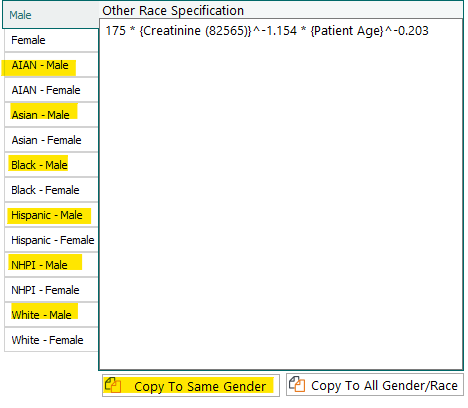The height and width of the screenshot is (408, 468).
Task: Click the Creatinine (82565) formula text
Action: point(195,31)
